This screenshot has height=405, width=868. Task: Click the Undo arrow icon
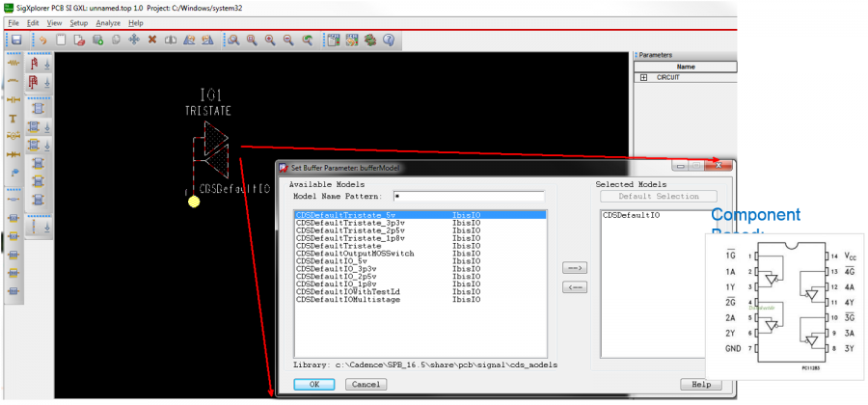click(42, 40)
